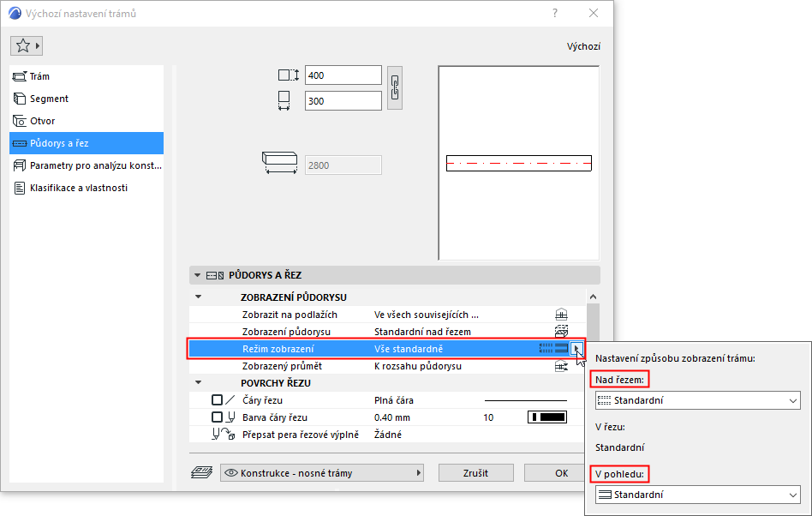Click the beam preview thumbnail
Viewport: 812px width, 516px height.
[519, 163]
